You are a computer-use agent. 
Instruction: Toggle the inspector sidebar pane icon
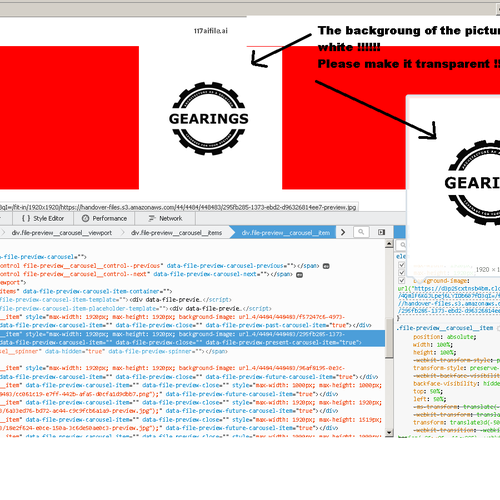tap(381, 232)
